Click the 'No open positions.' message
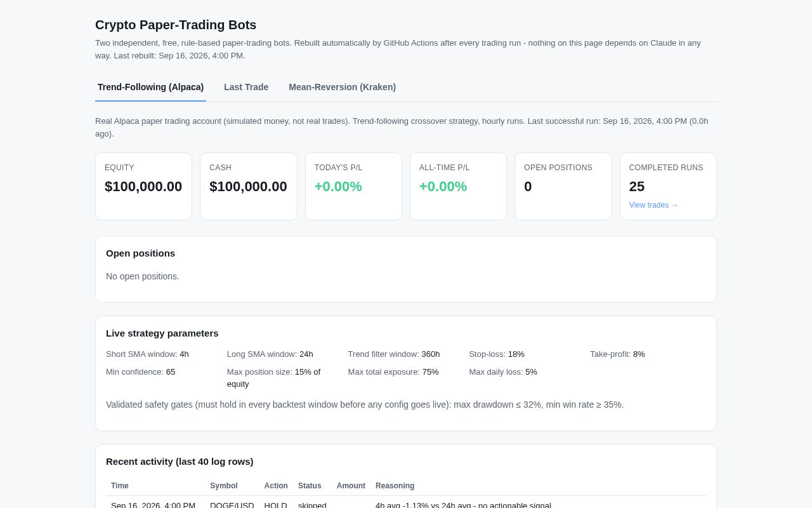Image resolution: width=812 pixels, height=508 pixels. pos(143,276)
